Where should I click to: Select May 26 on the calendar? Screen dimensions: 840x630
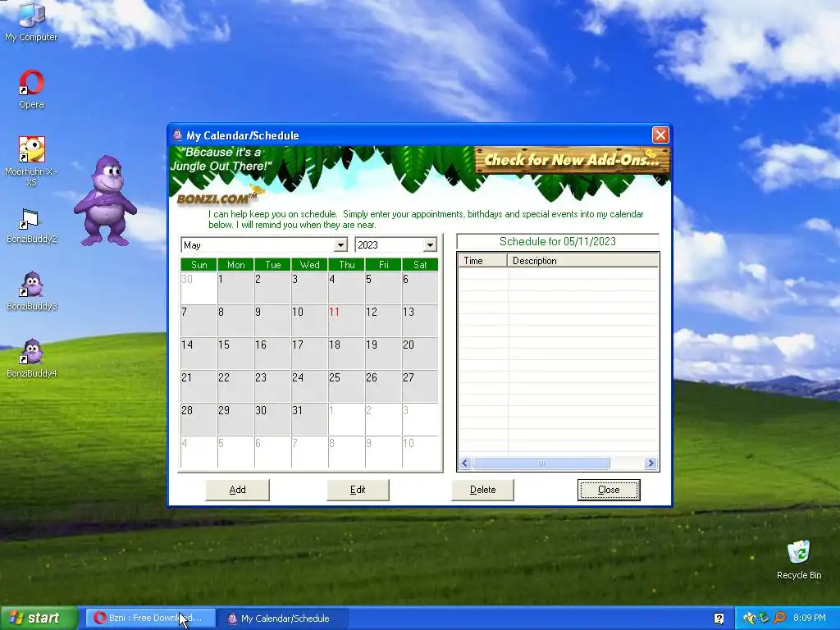click(384, 386)
